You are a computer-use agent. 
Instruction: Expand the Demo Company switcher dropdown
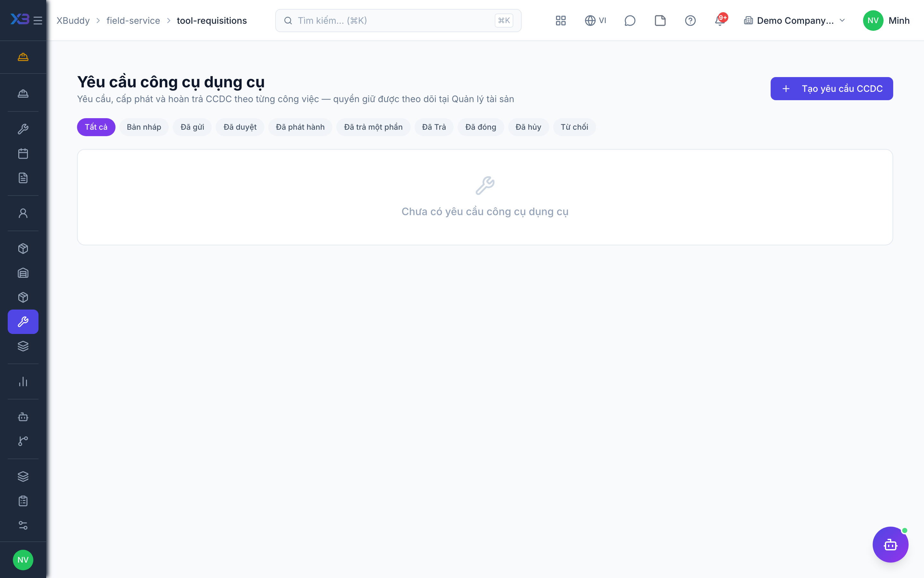tap(795, 20)
